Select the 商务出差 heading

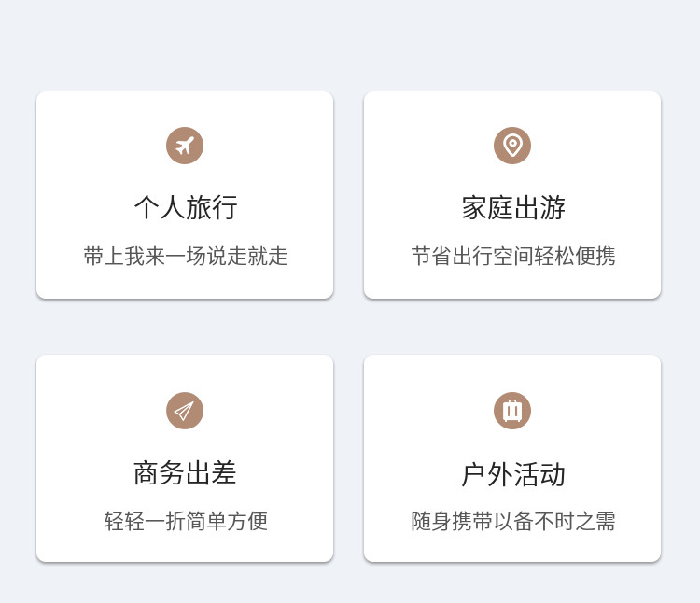tap(185, 473)
